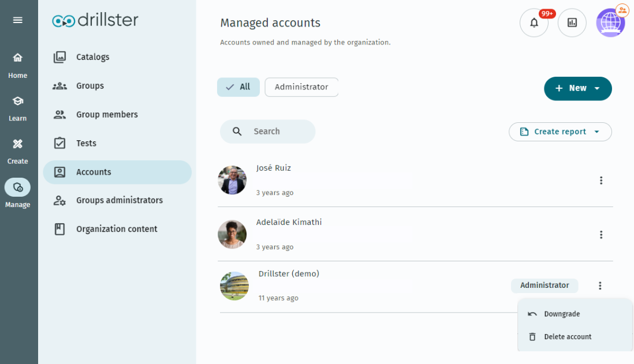Click the Drillster logo
The width and height of the screenshot is (634, 364).
point(95,20)
